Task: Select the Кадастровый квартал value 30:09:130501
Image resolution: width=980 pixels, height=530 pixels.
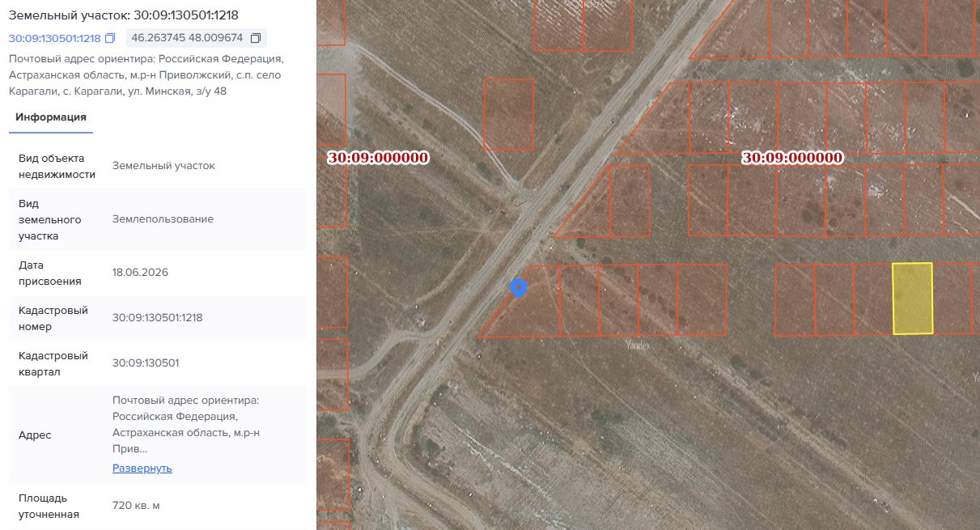Action: [146, 363]
